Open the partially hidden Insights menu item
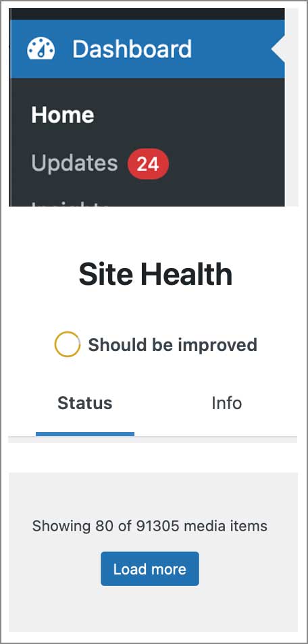The image size is (308, 644). [x=70, y=203]
